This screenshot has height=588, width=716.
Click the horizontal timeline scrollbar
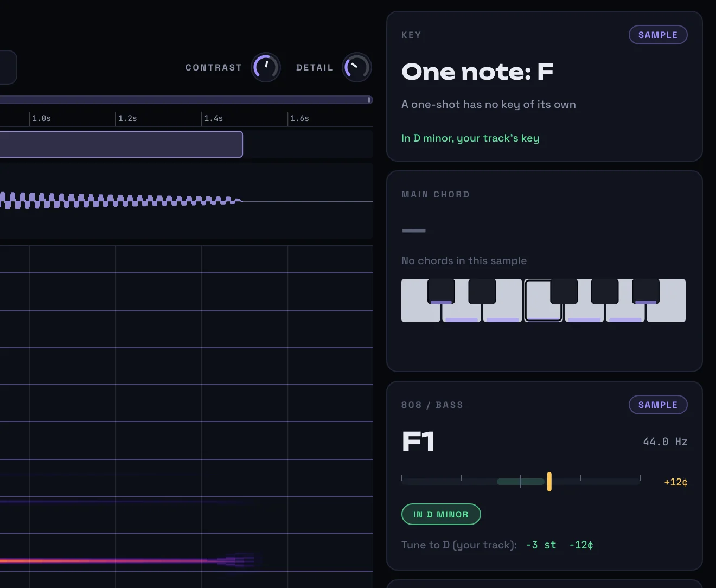pos(186,100)
